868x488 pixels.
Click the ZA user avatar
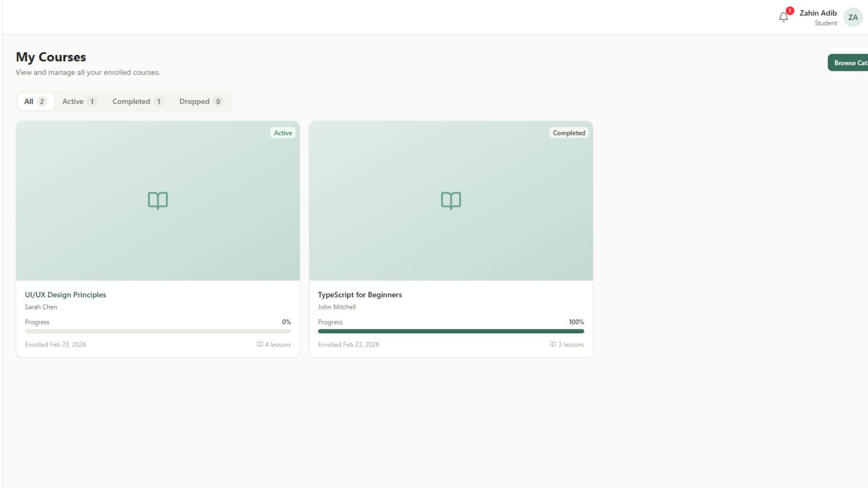[853, 17]
